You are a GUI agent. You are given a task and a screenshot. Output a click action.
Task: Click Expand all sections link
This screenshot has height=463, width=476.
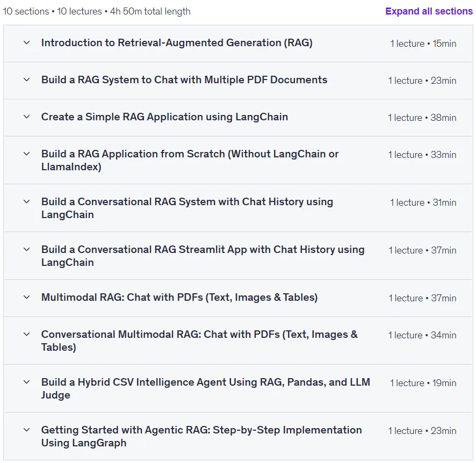(x=429, y=11)
